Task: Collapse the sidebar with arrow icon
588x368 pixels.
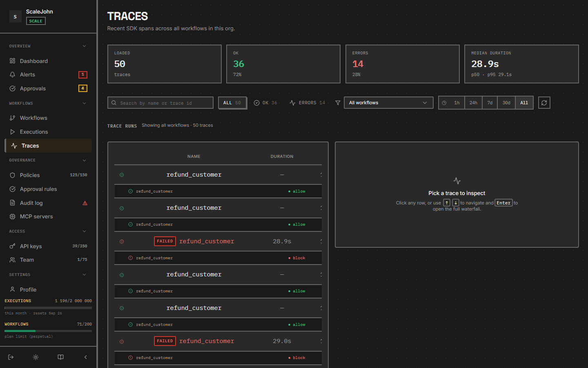Action: (85, 357)
